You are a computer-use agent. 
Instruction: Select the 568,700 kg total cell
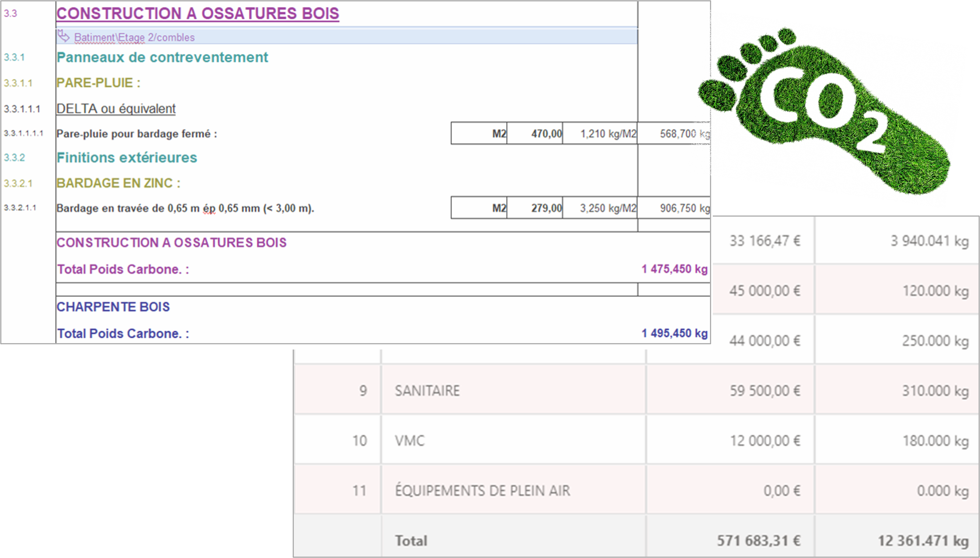674,133
